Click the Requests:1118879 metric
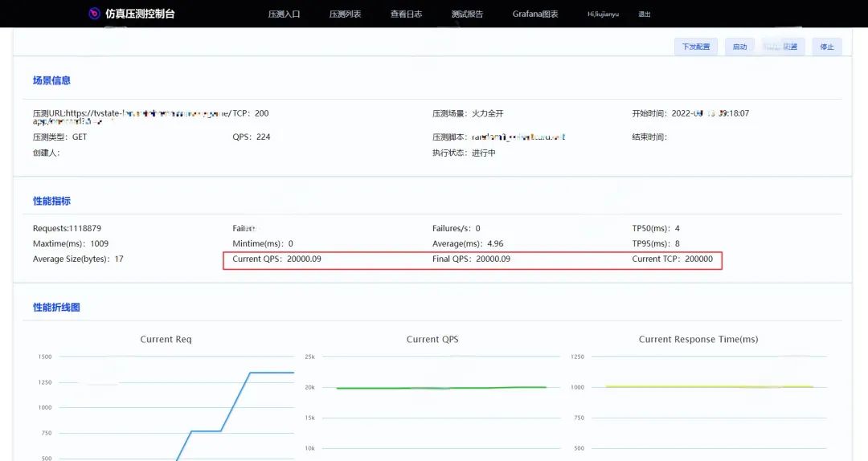This screenshot has width=868, height=461. 67,228
